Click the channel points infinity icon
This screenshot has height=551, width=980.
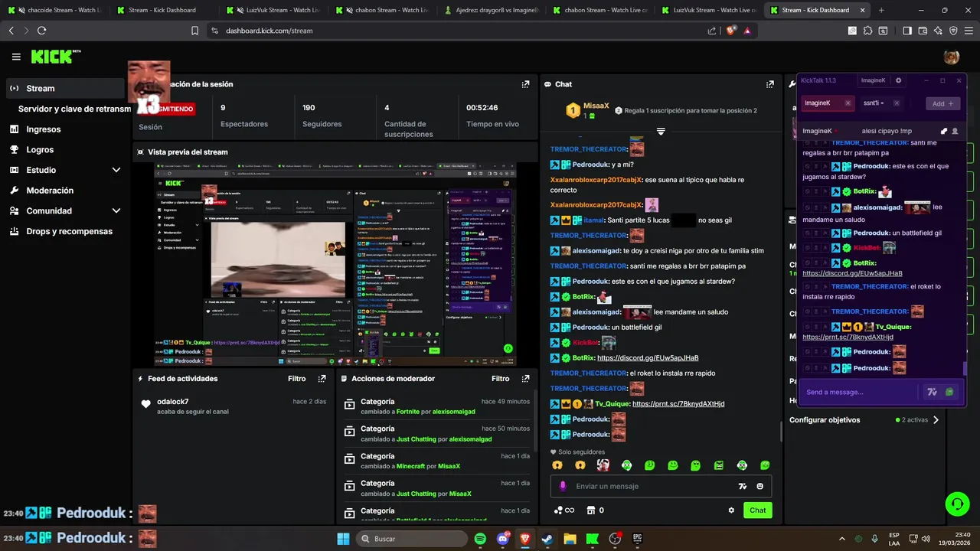pyautogui.click(x=564, y=510)
